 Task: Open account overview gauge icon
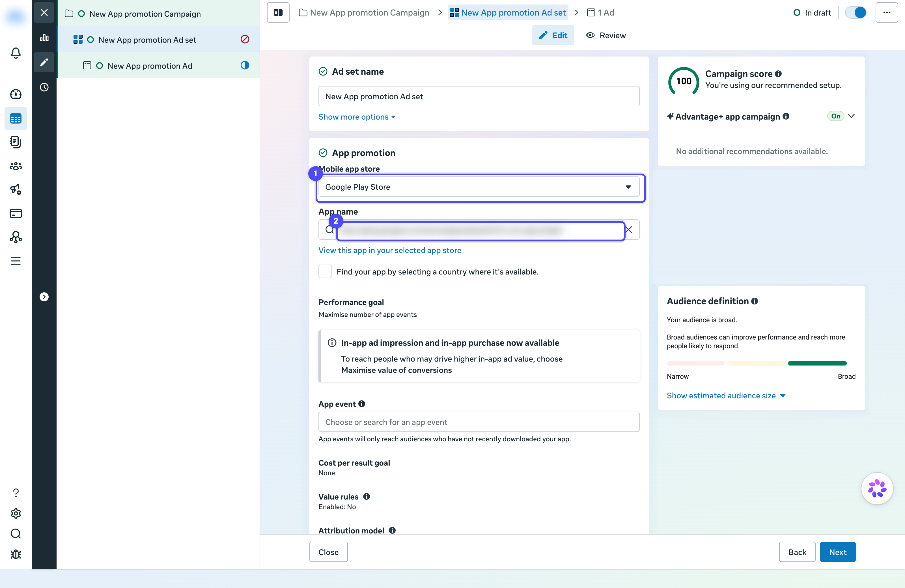pos(16,94)
